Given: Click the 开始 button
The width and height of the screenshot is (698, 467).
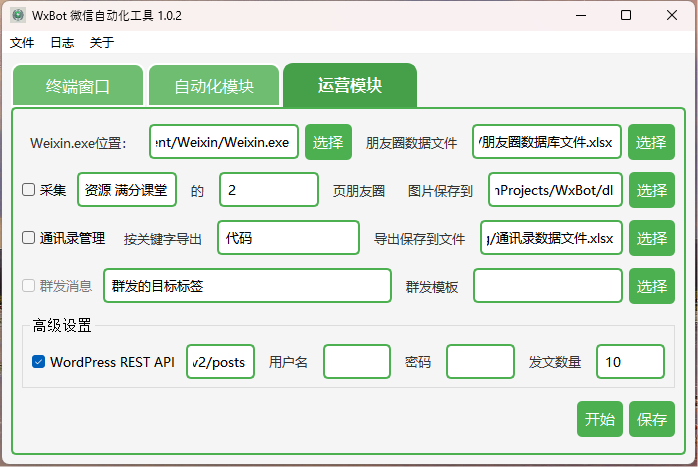Looking at the screenshot, I should 600,419.
